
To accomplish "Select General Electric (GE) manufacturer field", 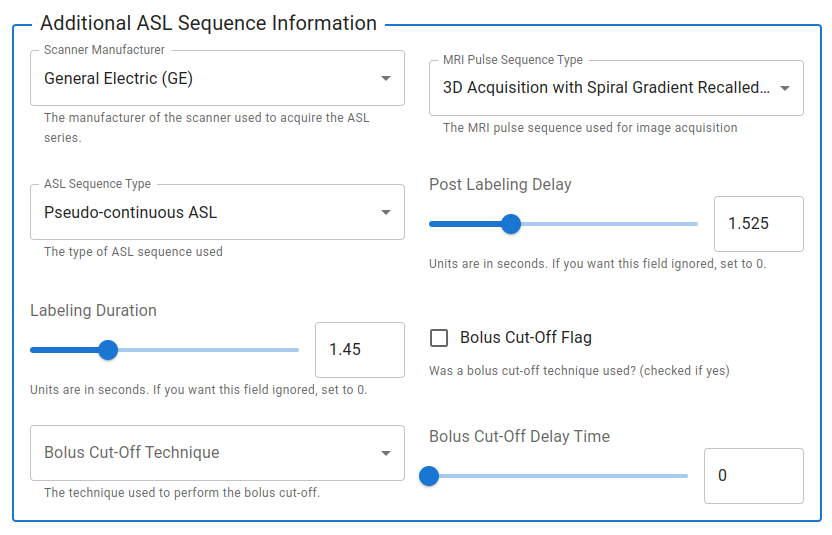I will 218,78.
